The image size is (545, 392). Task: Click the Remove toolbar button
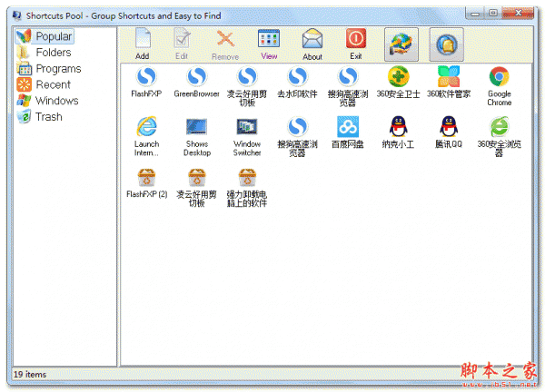[x=225, y=44]
